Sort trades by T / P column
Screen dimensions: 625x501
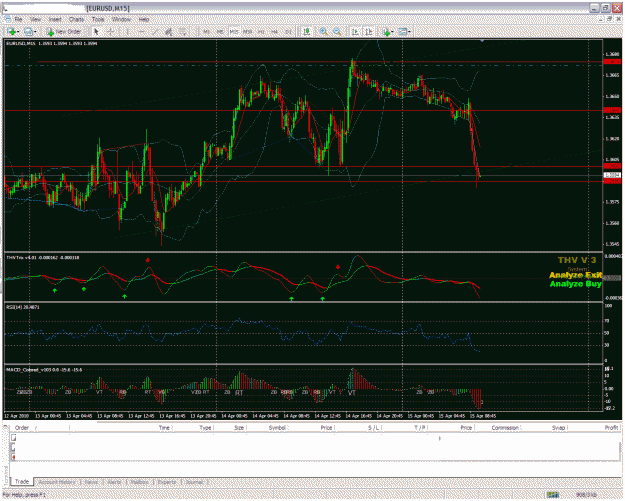(420, 428)
